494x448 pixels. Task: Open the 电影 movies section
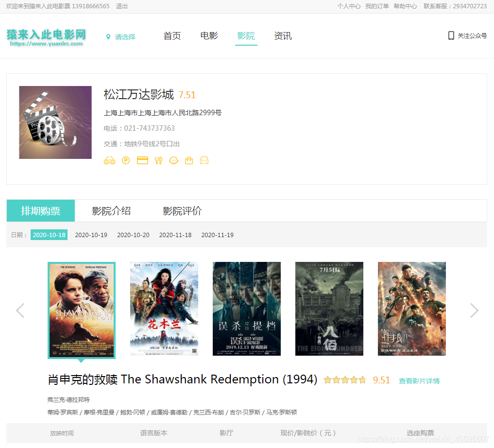[209, 36]
